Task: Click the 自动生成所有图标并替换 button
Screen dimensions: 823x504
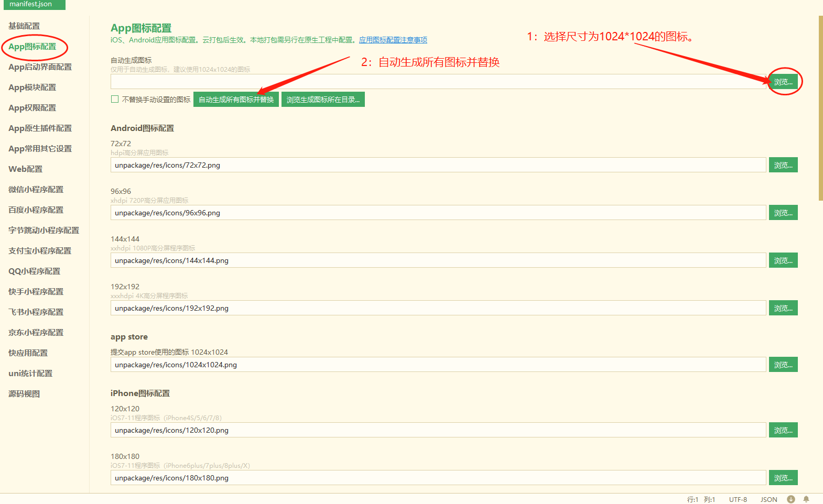Action: coord(236,100)
